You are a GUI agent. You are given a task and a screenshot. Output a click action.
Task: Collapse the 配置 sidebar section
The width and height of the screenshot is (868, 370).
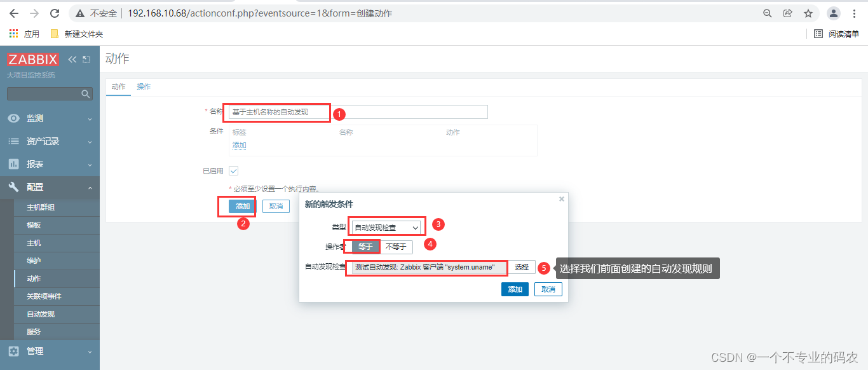click(50, 187)
